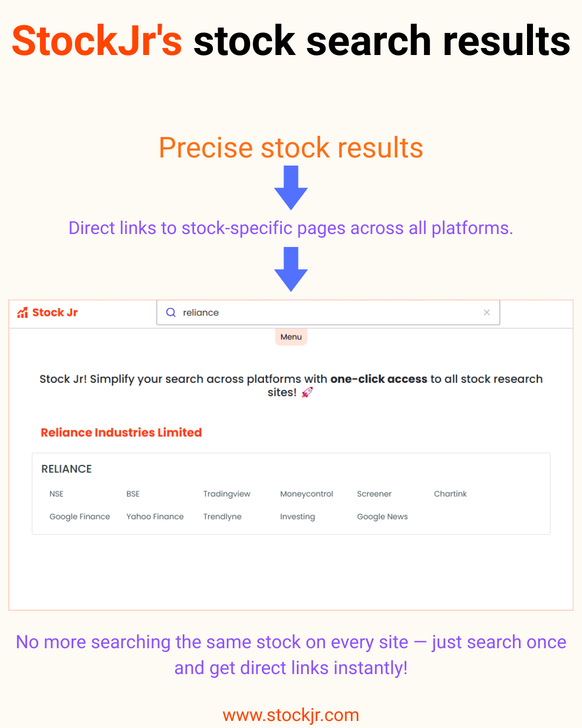Click the Stock Jr logo icon
Viewport: 582px width, 728px height.
(x=23, y=313)
